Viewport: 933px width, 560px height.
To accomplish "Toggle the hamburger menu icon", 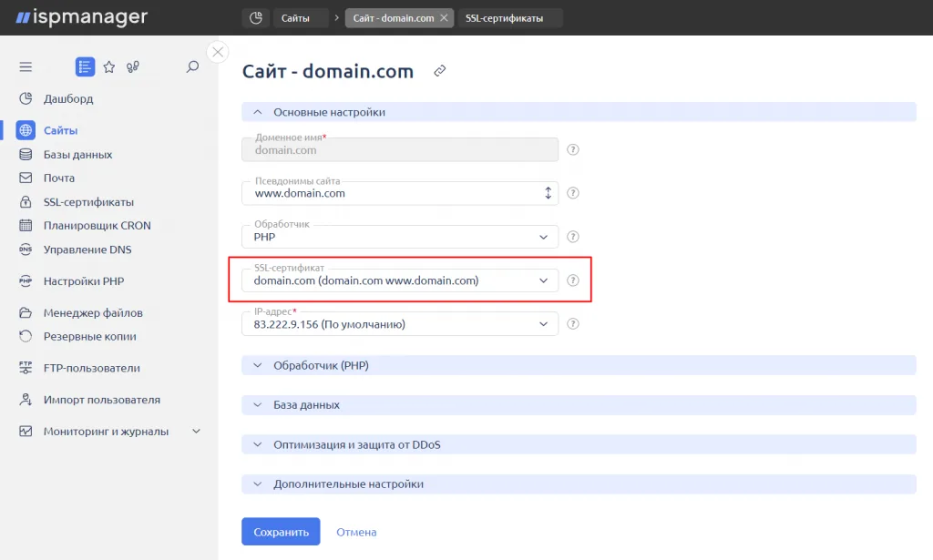I will [26, 66].
